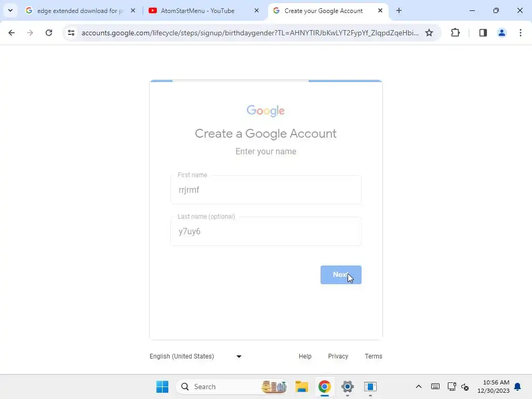Click the Next button
This screenshot has width=532, height=399.
pyautogui.click(x=341, y=275)
